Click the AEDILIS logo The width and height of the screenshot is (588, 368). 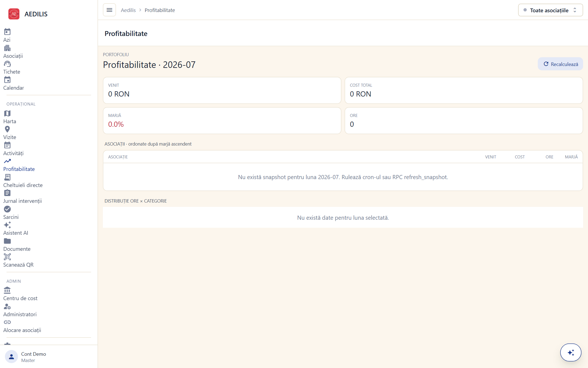tap(28, 14)
